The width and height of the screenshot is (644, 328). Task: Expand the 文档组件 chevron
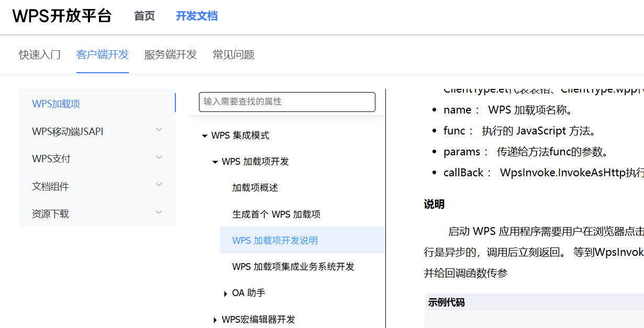159,185
